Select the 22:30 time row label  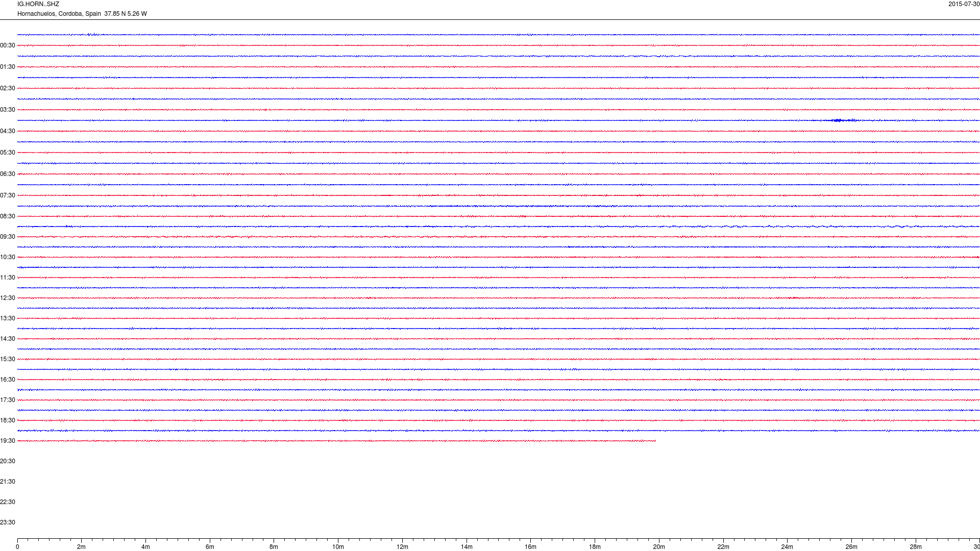(8, 502)
